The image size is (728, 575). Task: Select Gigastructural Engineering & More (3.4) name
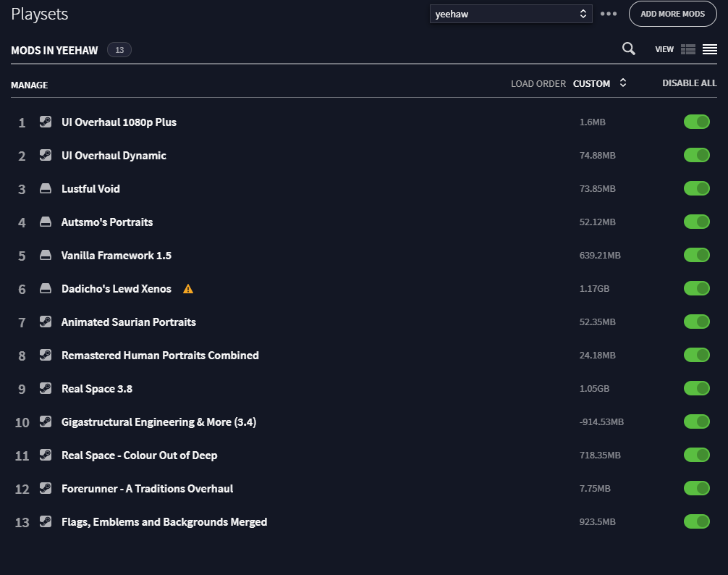pos(158,422)
